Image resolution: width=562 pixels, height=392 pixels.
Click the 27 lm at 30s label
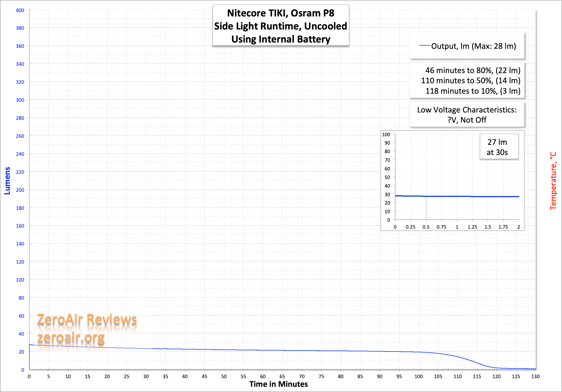click(x=497, y=147)
